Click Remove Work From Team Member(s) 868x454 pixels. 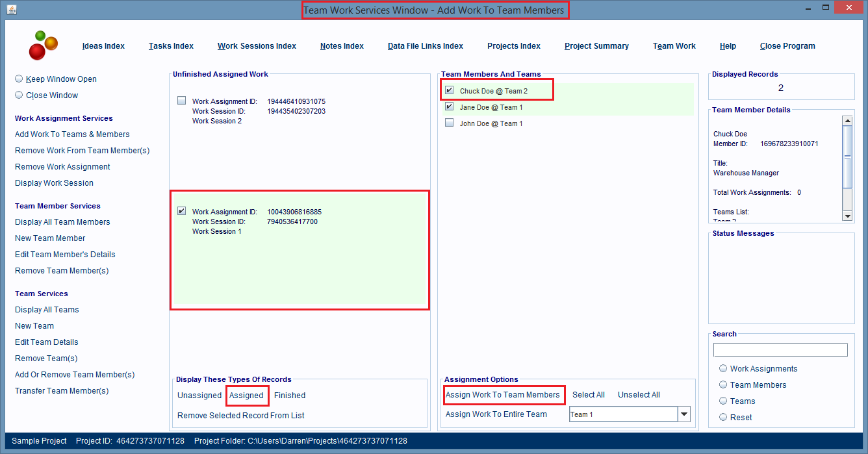[83, 151]
